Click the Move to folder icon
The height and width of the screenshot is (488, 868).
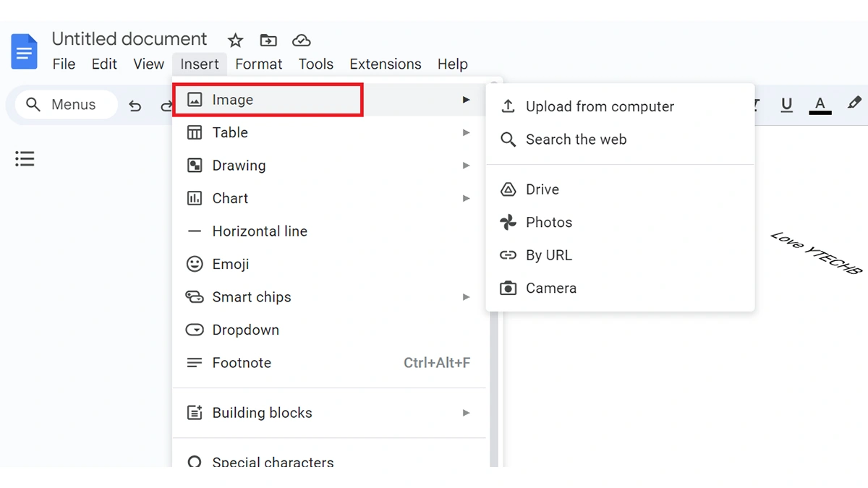point(268,40)
